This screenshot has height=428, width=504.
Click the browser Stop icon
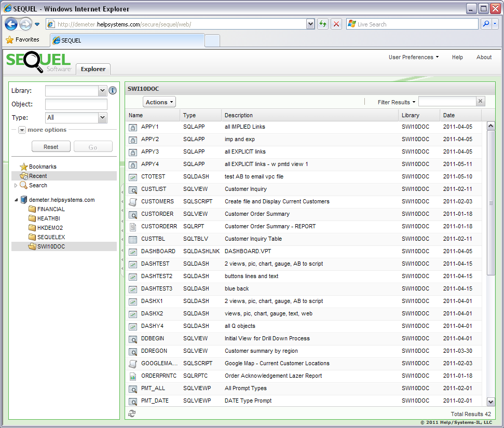(x=336, y=24)
